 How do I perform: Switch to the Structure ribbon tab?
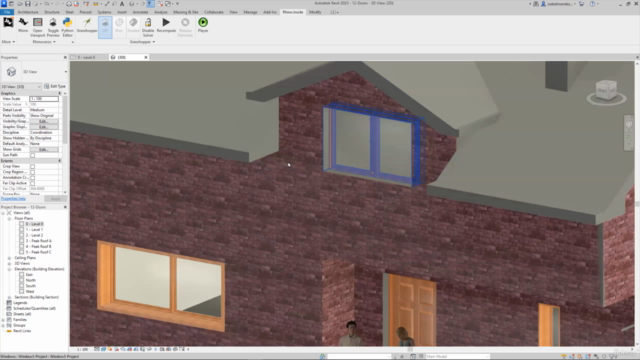(52, 12)
